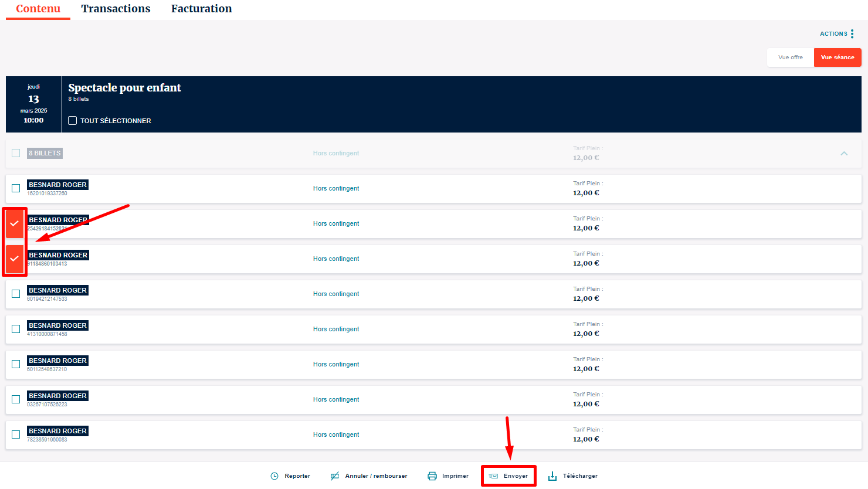Select the Vue séance button

(838, 57)
